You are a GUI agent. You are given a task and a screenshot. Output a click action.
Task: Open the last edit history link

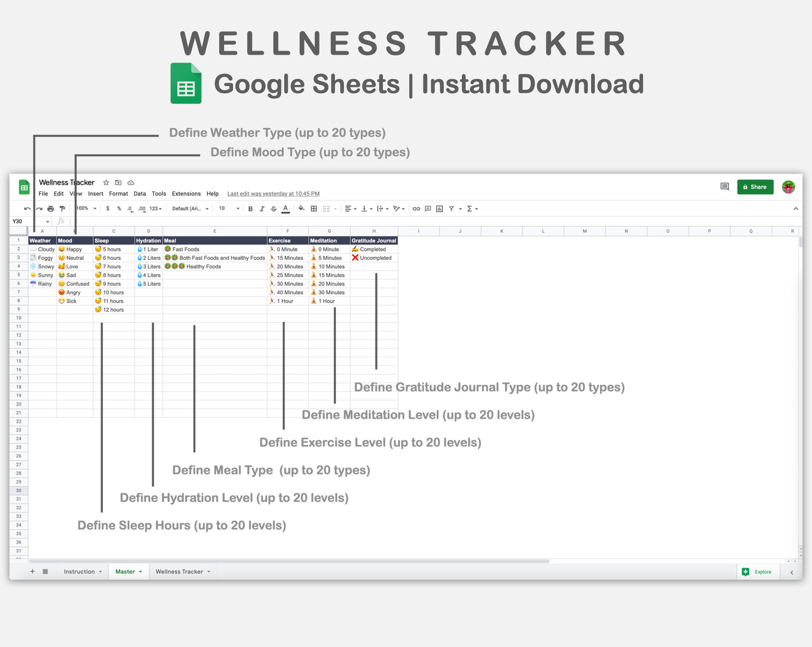point(273,194)
